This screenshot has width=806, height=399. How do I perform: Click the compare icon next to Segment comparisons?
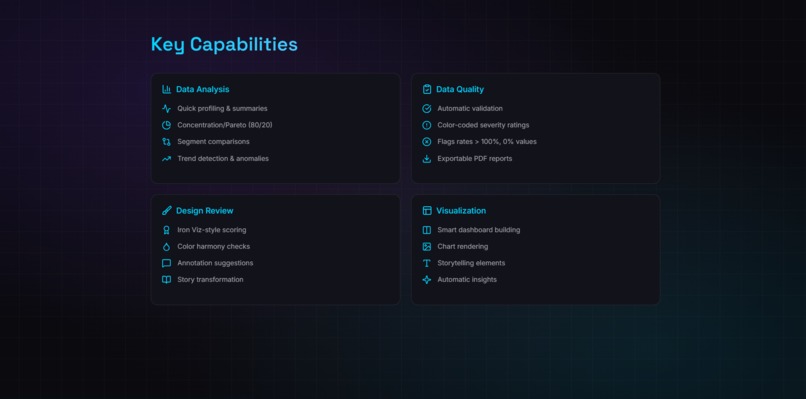tap(167, 141)
